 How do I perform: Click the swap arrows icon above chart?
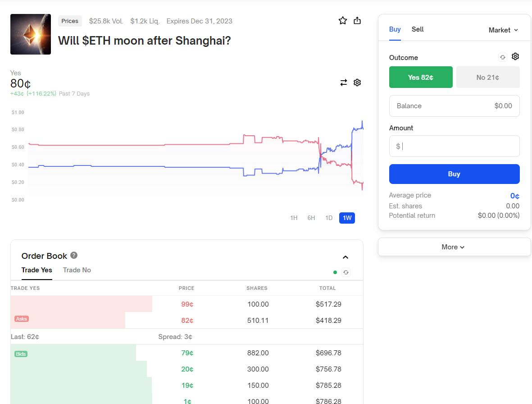(344, 83)
